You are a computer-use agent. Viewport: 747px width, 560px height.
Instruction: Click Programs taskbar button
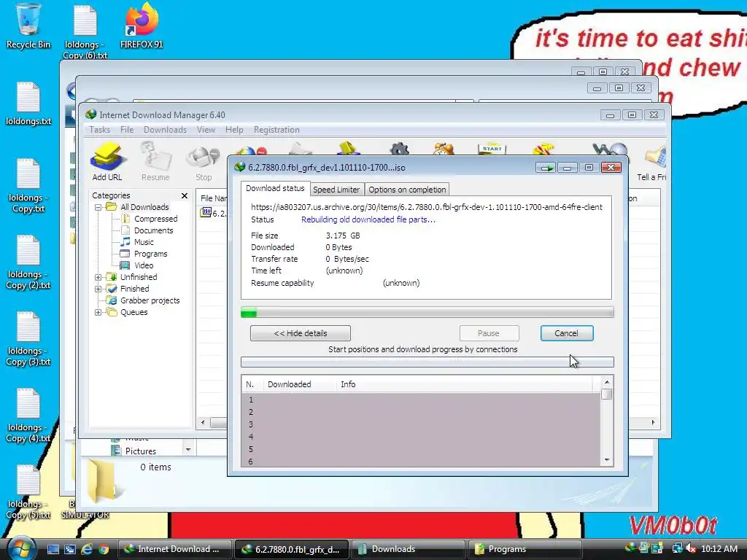525,549
